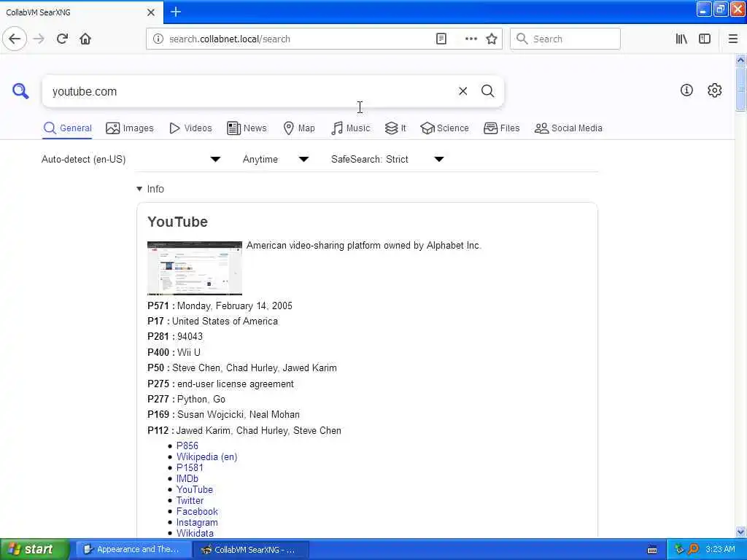
Task: Open the Auto-detect (en-US) language dropdown
Action: 131,159
